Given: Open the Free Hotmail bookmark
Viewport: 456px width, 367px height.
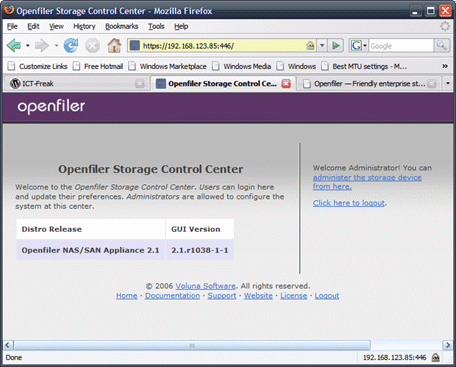Looking at the screenshot, I should click(x=98, y=66).
